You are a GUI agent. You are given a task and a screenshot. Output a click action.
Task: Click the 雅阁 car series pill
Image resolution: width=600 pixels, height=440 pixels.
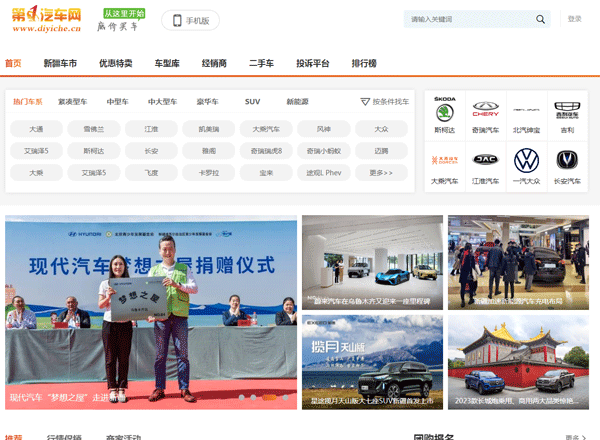pyautogui.click(x=209, y=151)
